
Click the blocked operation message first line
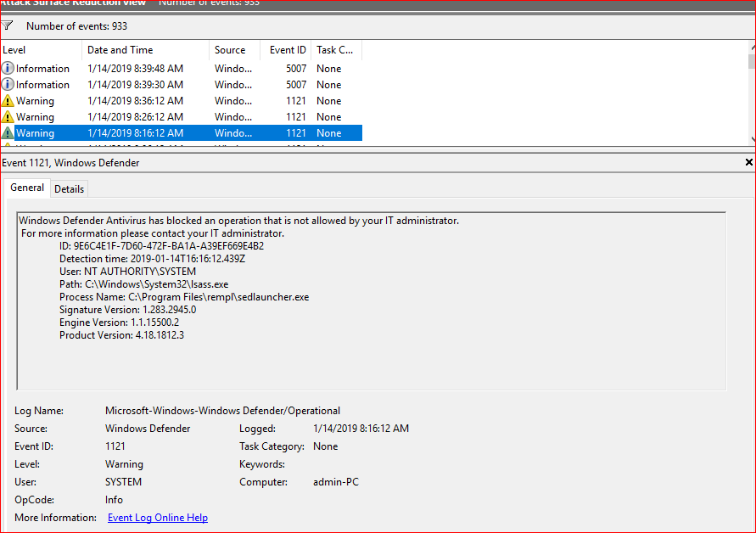click(x=238, y=221)
